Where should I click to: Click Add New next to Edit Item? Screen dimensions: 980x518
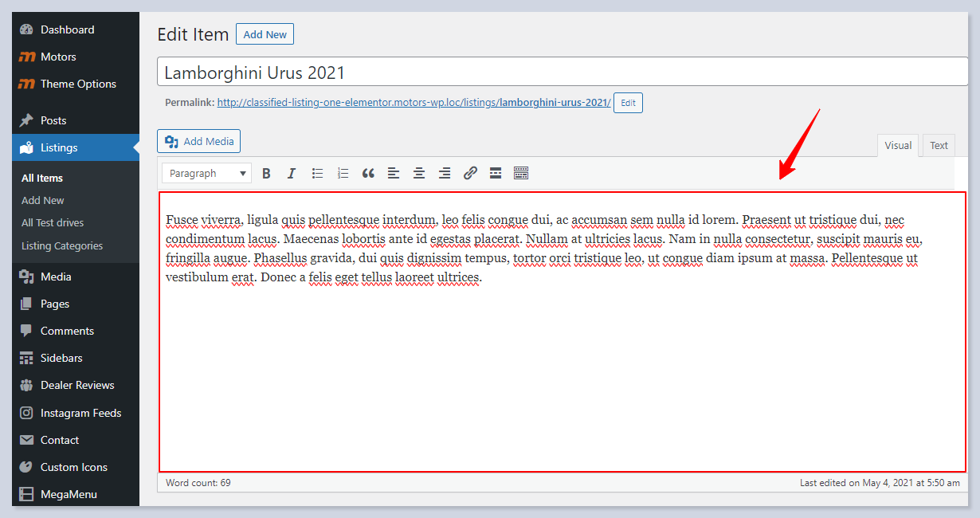click(x=265, y=34)
